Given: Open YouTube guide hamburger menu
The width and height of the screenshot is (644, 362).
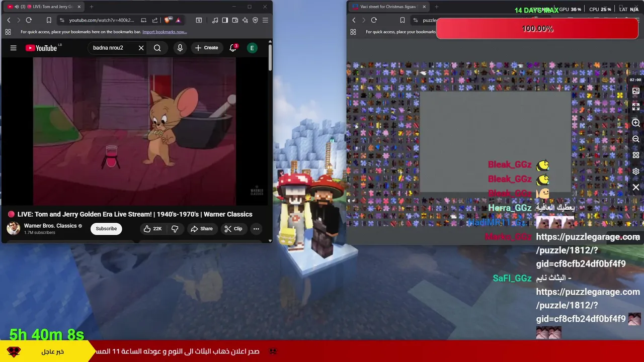Looking at the screenshot, I should point(14,48).
